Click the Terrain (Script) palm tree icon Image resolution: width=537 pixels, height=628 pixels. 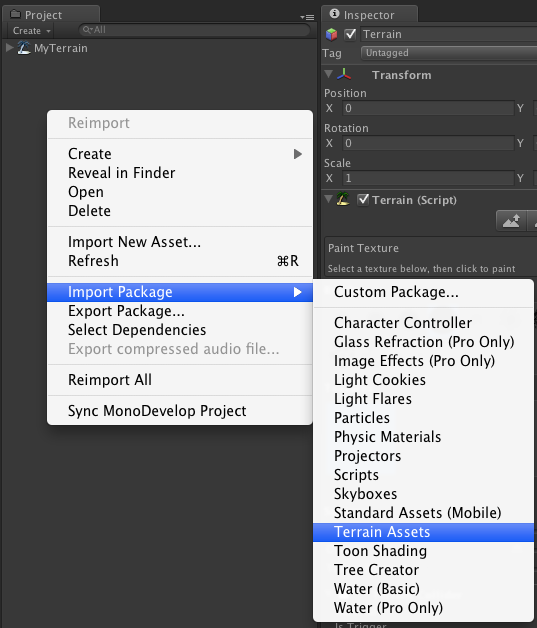tap(343, 199)
